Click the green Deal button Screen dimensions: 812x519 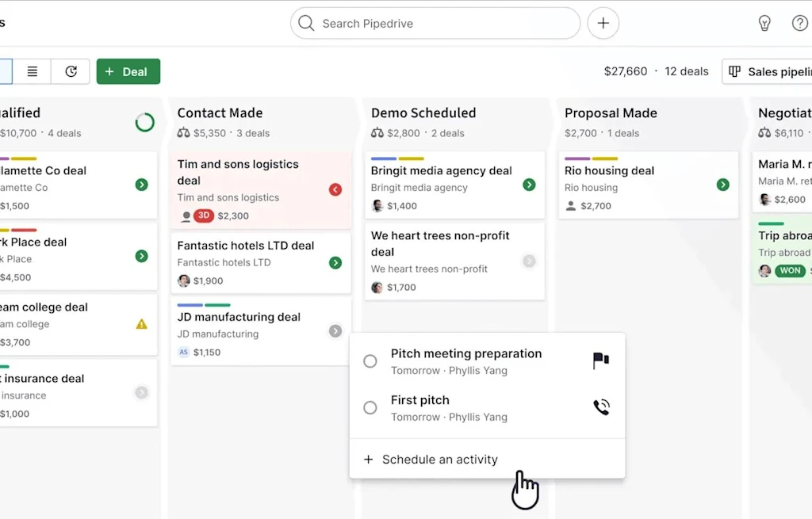[x=128, y=71]
